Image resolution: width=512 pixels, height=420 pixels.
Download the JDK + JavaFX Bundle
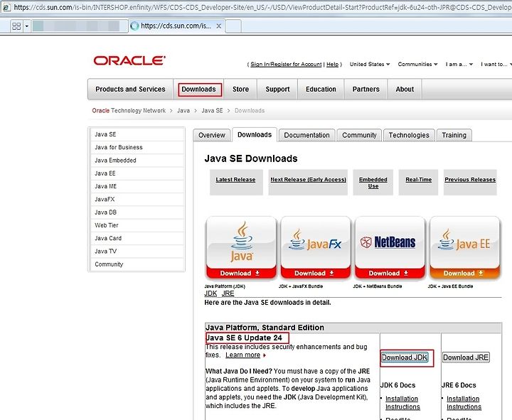316,273
